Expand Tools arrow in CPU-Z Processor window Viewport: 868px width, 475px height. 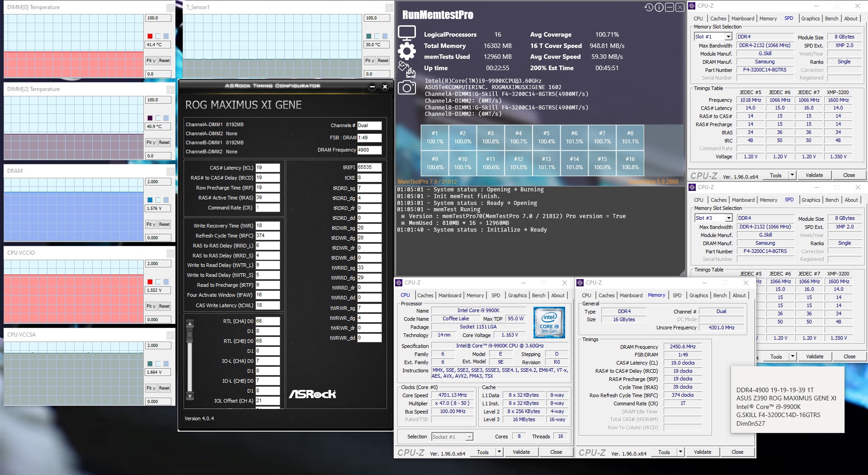coord(499,452)
